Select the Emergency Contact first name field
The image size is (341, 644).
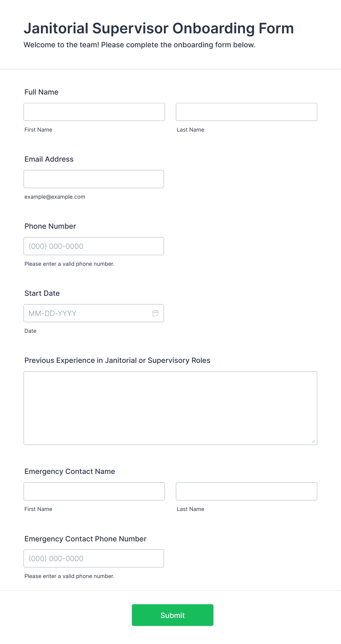pos(94,491)
